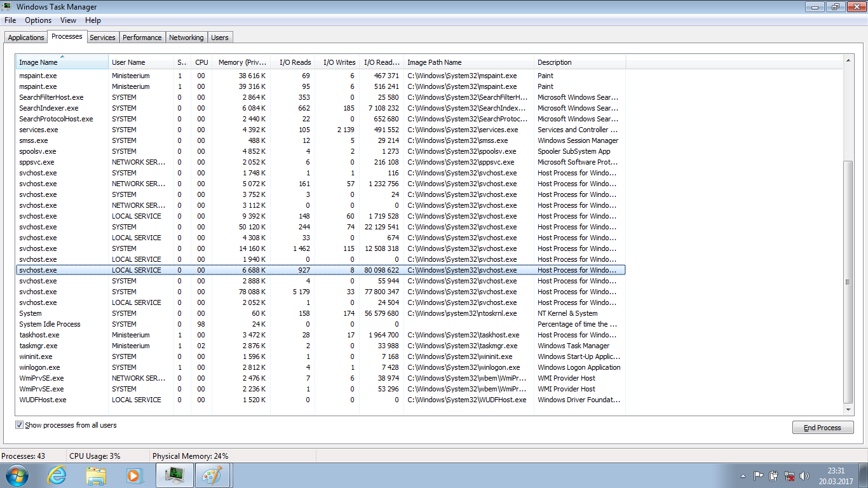Open the volume speaker tray icon
Screen dimensions: 868x488
[x=805, y=475]
